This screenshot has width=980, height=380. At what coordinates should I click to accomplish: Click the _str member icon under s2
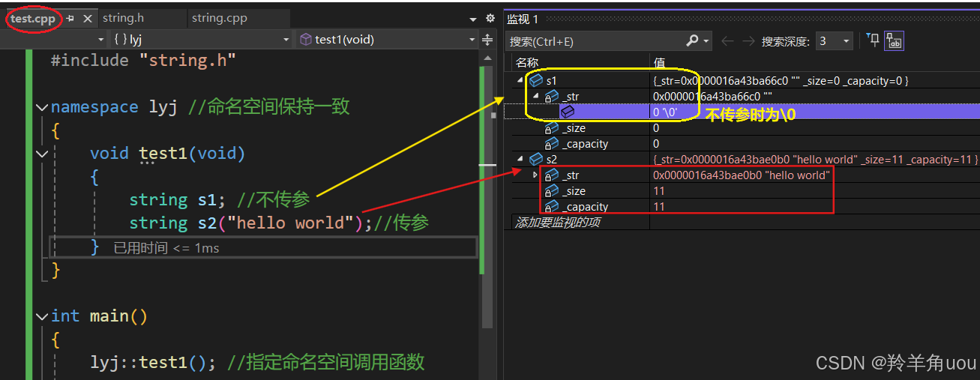point(552,175)
